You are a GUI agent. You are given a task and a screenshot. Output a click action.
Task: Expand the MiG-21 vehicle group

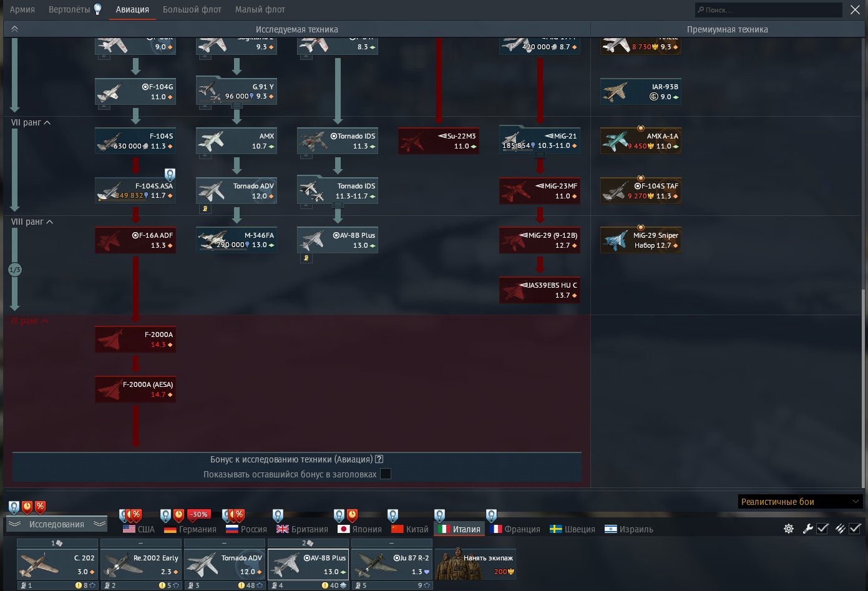pyautogui.click(x=540, y=155)
